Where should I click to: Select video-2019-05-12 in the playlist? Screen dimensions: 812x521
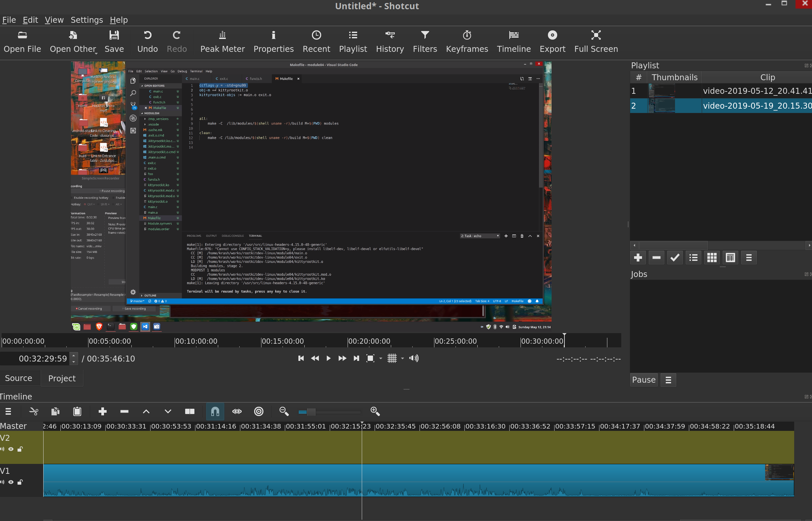click(727, 91)
